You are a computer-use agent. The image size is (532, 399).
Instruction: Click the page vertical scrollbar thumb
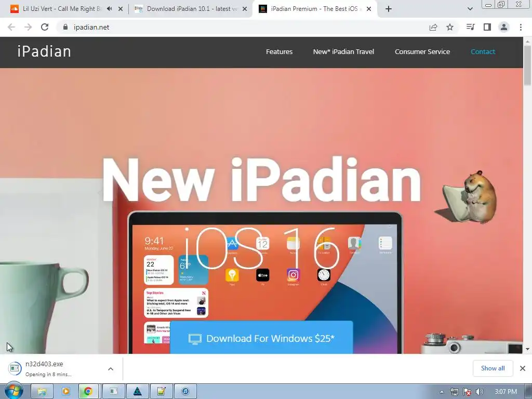527,65
